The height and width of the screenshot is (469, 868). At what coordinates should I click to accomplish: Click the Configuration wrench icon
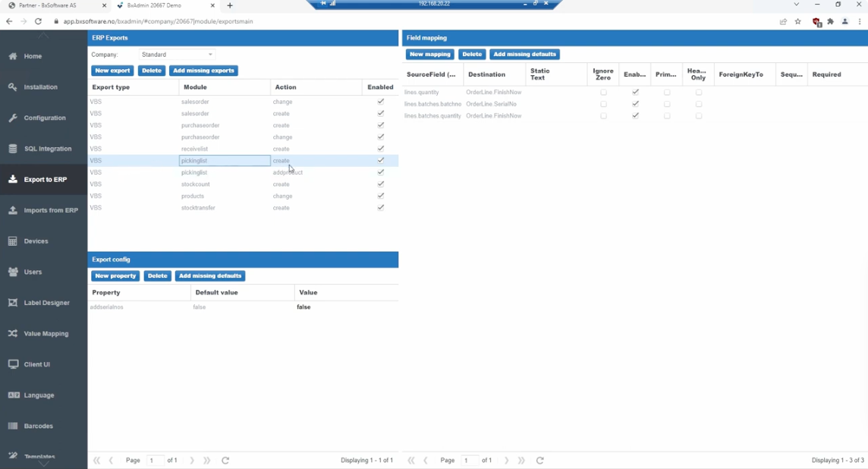coord(13,118)
